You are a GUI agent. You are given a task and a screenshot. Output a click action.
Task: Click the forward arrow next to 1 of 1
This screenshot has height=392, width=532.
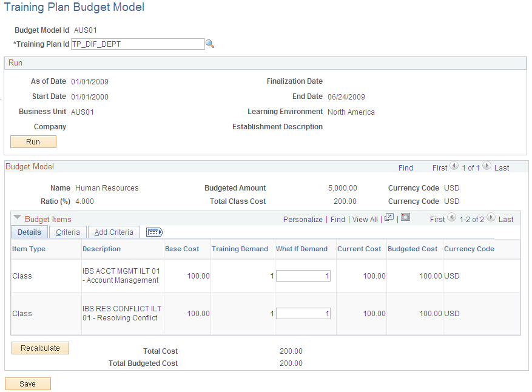point(487,167)
